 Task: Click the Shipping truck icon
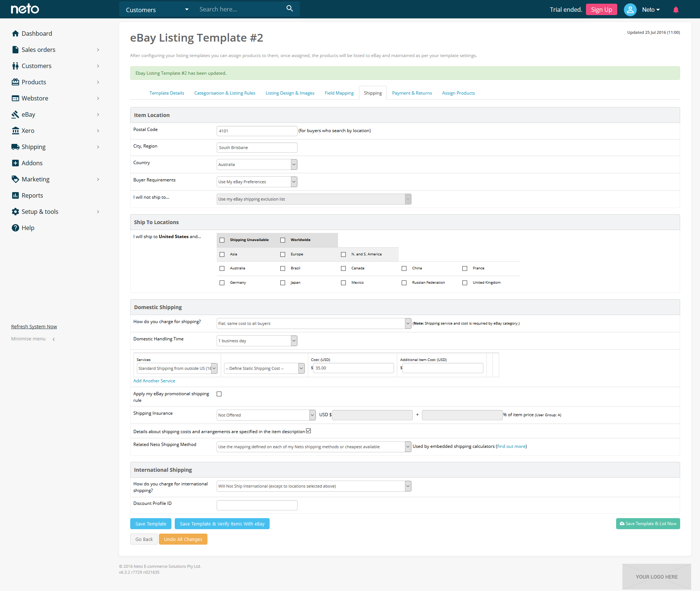click(15, 147)
